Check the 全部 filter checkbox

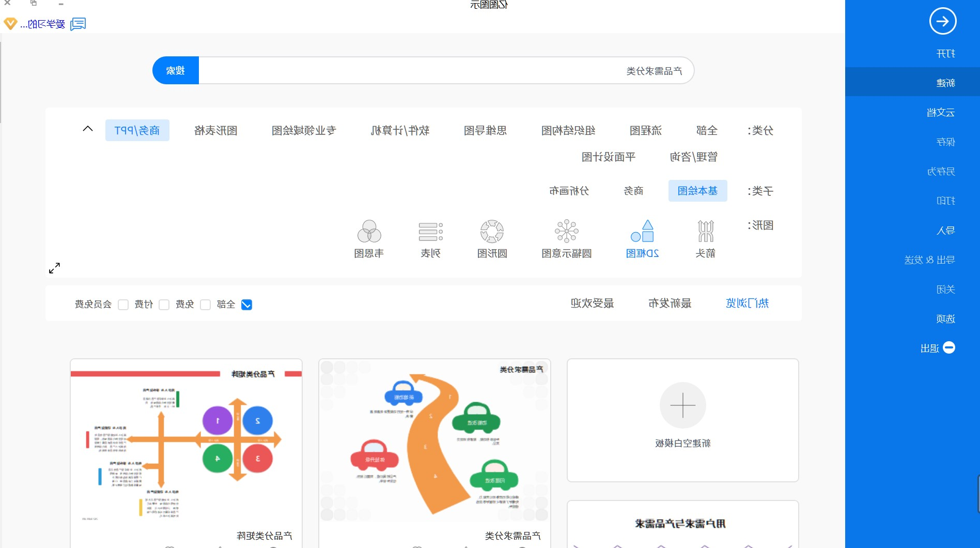(246, 305)
